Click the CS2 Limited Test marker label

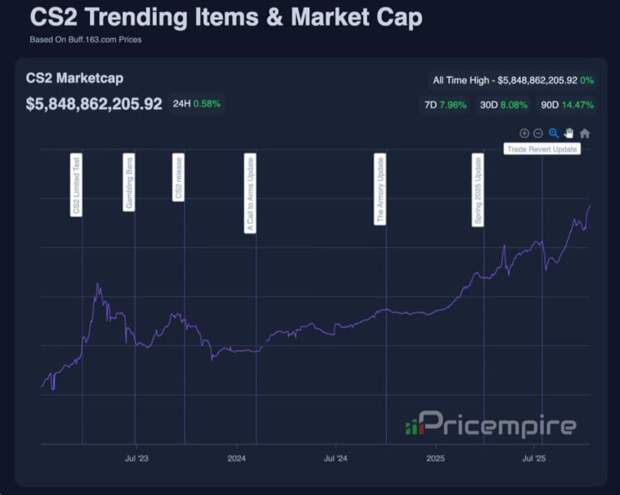coord(77,185)
